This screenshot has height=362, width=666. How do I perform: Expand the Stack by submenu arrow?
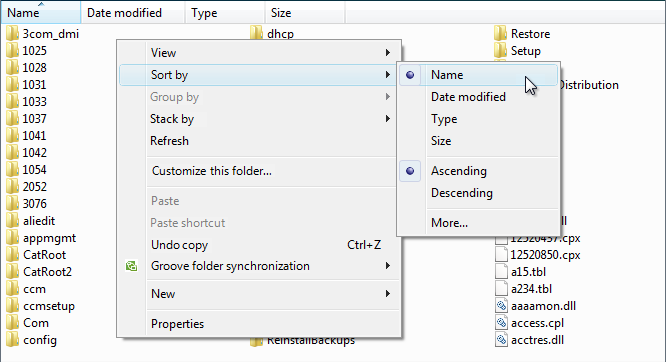coord(388,119)
